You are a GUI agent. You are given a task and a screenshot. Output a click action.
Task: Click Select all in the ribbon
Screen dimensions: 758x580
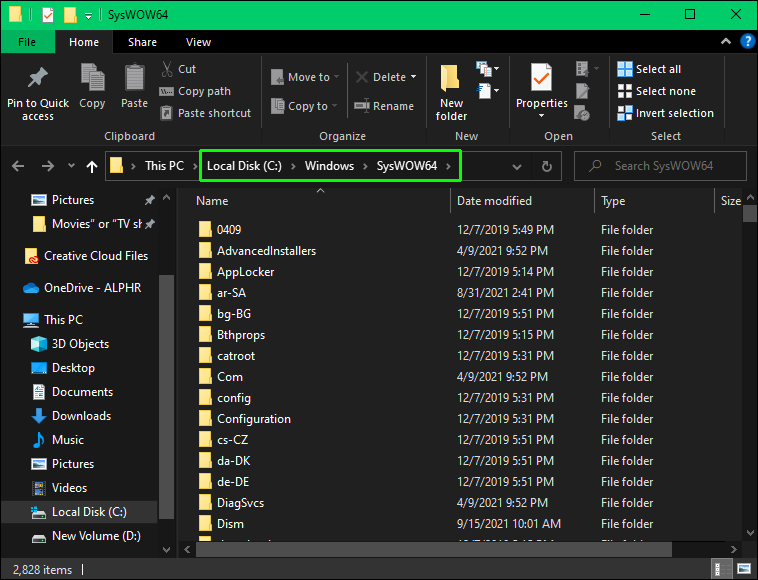649,69
